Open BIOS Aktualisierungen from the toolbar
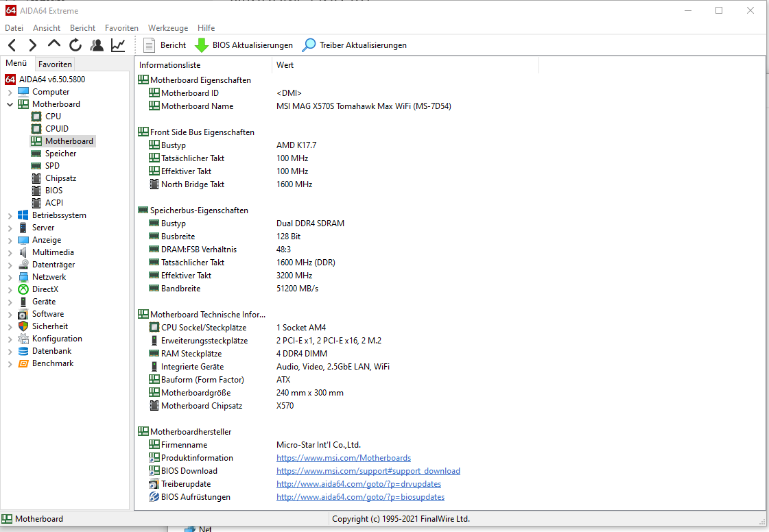This screenshot has height=532, width=769. [x=244, y=45]
